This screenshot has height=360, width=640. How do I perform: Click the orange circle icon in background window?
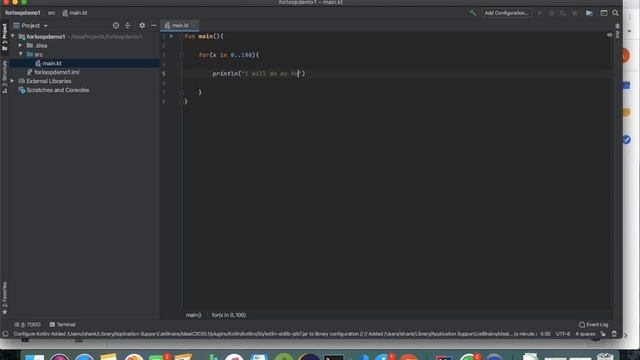click(x=626, y=56)
